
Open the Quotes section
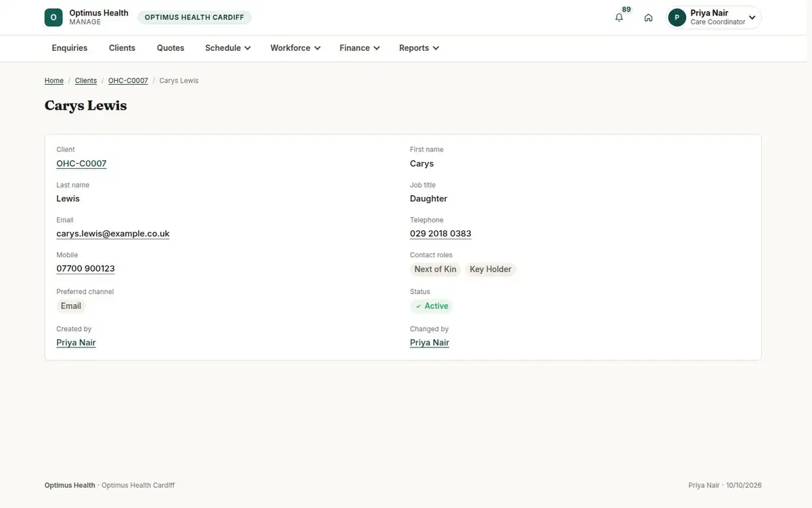(171, 48)
